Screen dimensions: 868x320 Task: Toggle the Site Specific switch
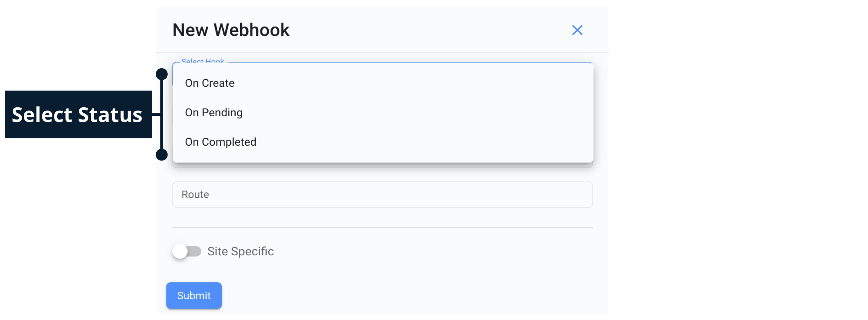(187, 251)
